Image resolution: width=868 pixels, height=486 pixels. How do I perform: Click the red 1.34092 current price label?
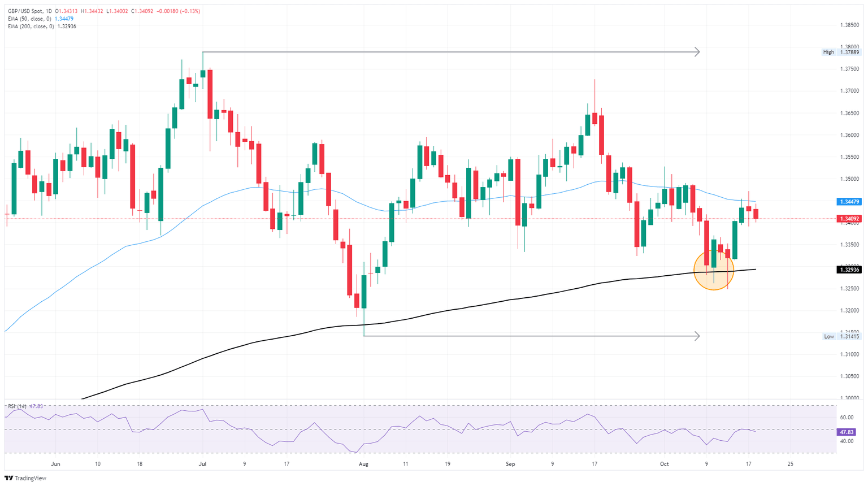(x=849, y=219)
